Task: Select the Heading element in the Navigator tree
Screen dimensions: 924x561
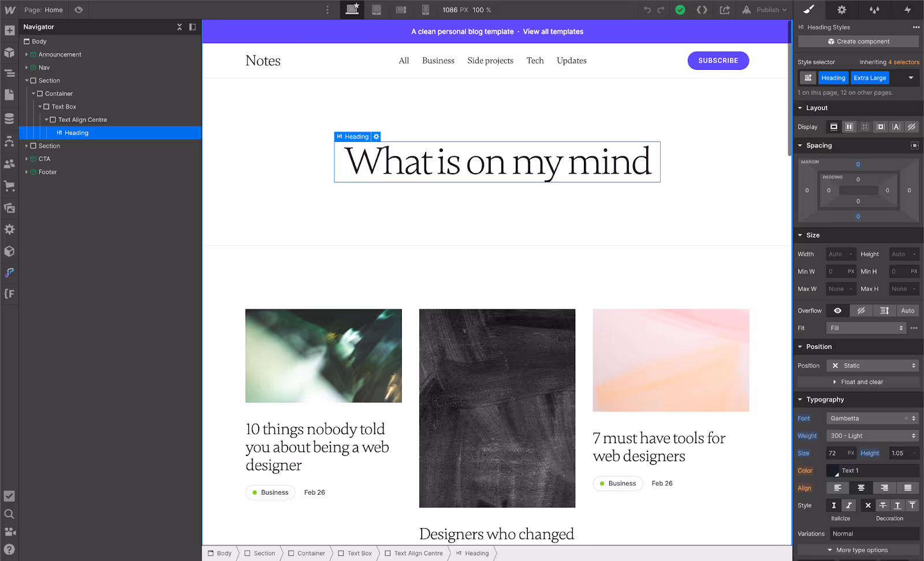Action: tap(76, 133)
